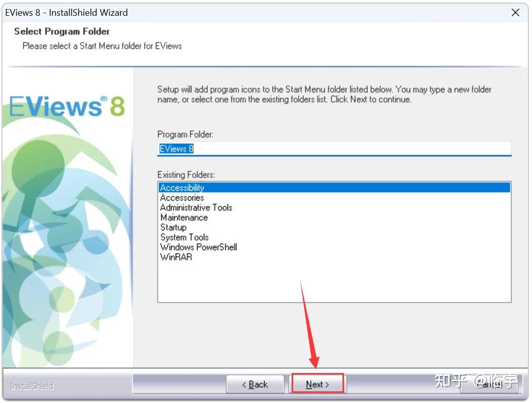Click the InstallShield label at bottom left
Screen dimensions: 532x403
coord(32,386)
